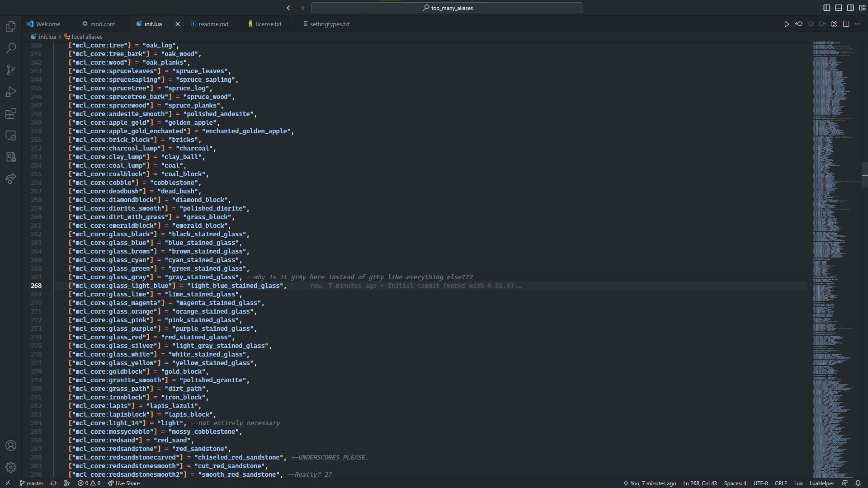The image size is (868, 488).
Task: Open the Lua language mode selector
Action: pos(798,483)
